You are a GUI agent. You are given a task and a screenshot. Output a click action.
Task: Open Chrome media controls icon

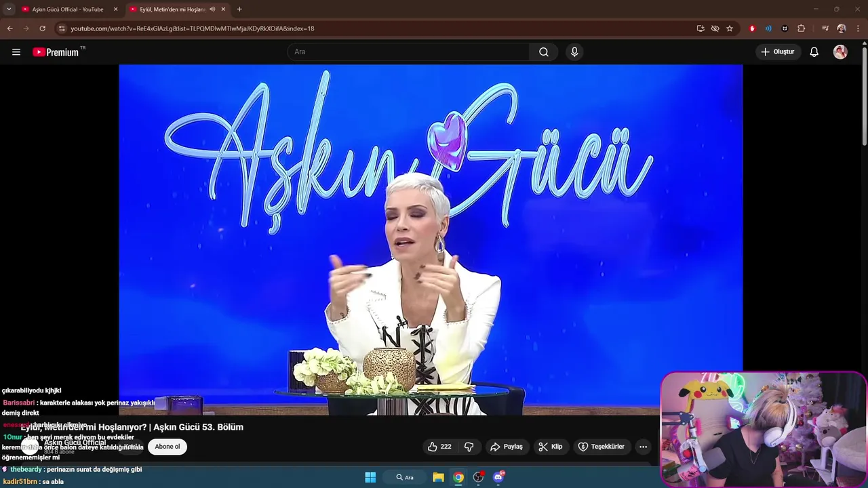coord(825,28)
